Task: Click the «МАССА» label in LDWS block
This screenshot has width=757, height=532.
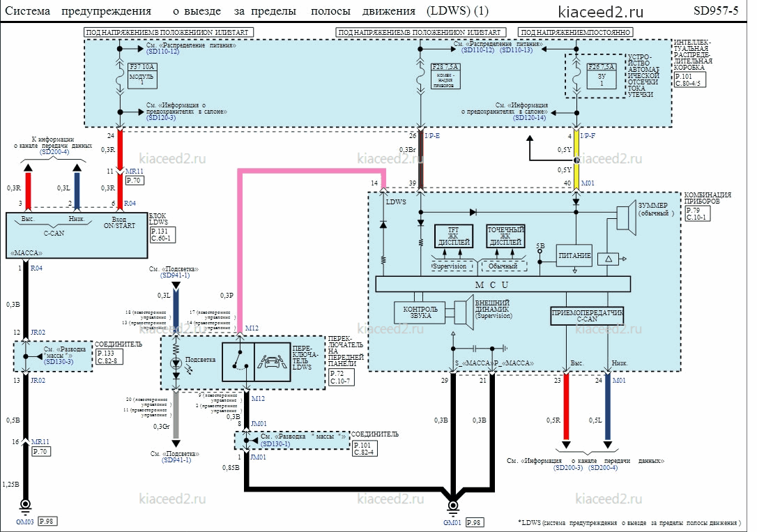Action: click(26, 252)
